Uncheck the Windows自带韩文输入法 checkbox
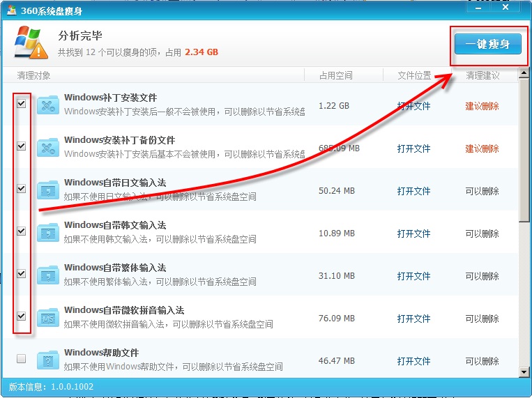Image resolution: width=532 pixels, height=398 pixels. (x=22, y=231)
